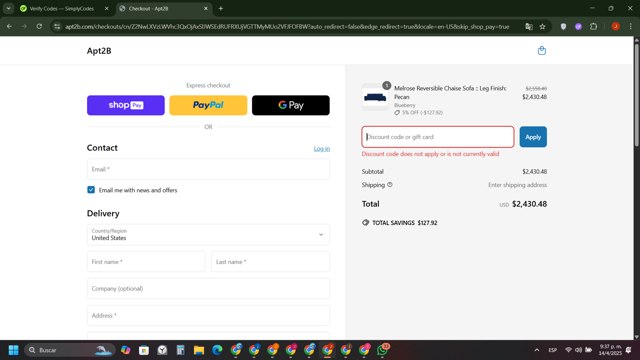This screenshot has width=640, height=360.
Task: Reload the checkout page
Action: 39,27
